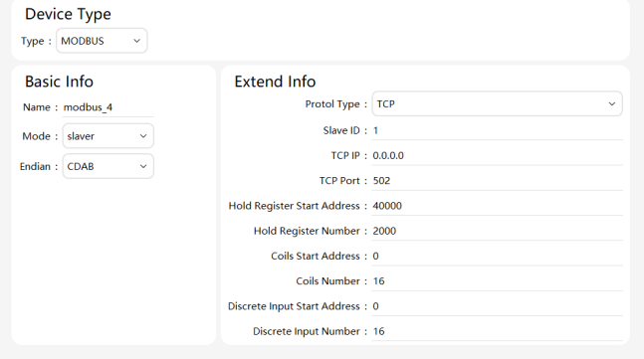The height and width of the screenshot is (359, 644).
Task: Edit the Hold Register Number value 2000
Action: click(x=497, y=231)
